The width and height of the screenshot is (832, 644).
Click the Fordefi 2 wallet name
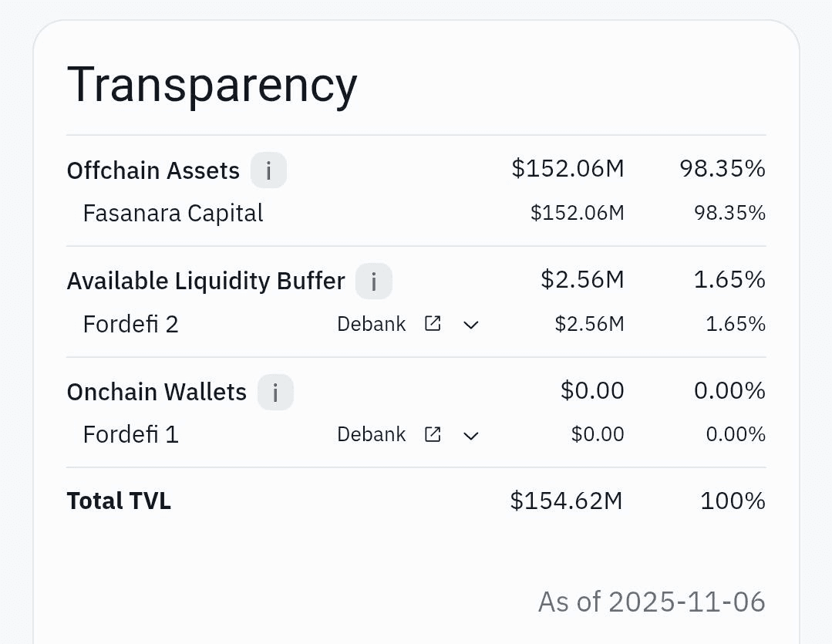tap(130, 324)
